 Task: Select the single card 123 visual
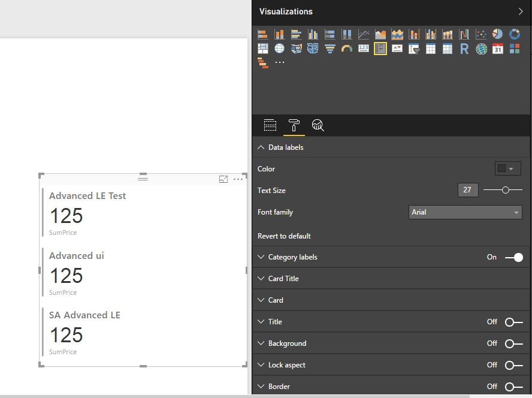pos(364,49)
